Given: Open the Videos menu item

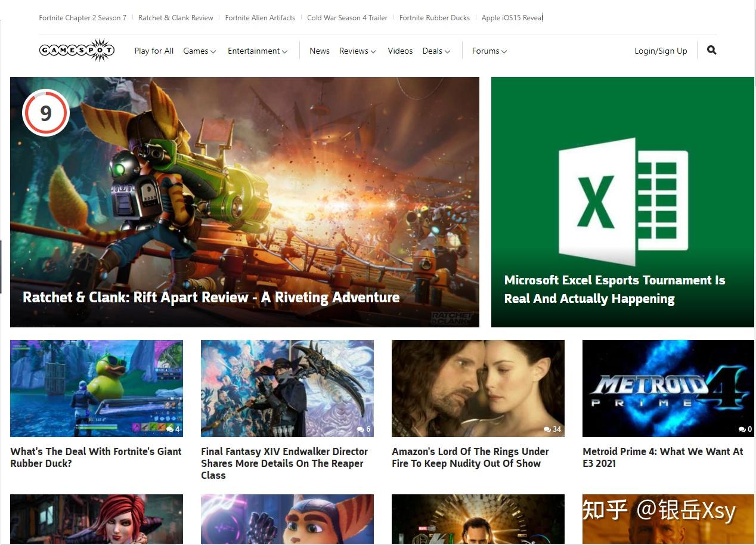Looking at the screenshot, I should coord(400,51).
